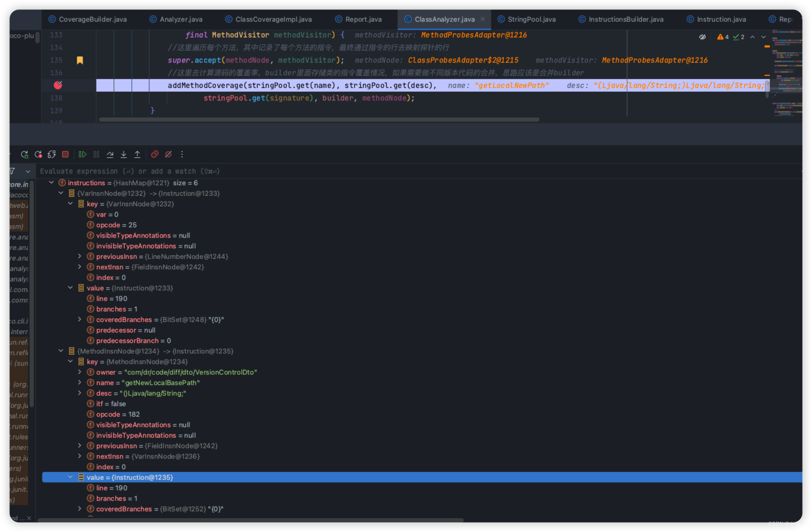Toggle reader mode eye icon in editor
The height and width of the screenshot is (532, 812).
click(702, 37)
